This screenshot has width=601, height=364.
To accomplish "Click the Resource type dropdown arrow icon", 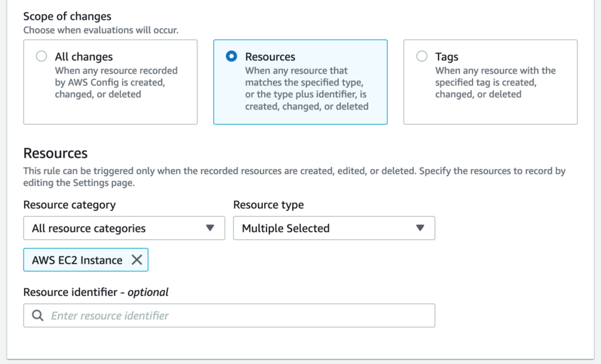I will click(421, 228).
